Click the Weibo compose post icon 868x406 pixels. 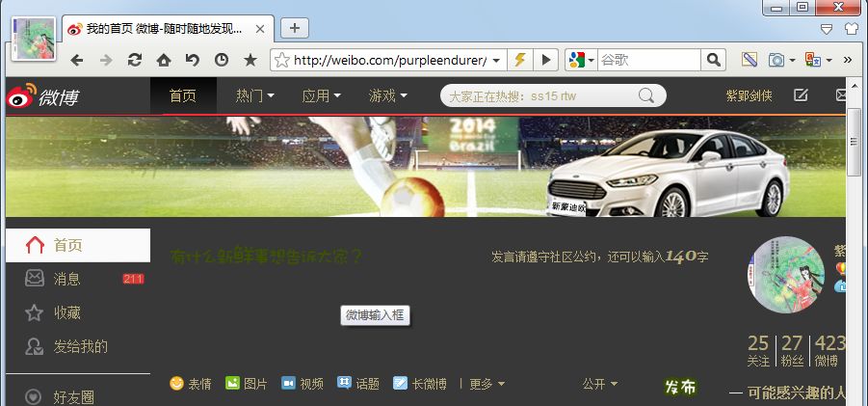click(x=801, y=95)
